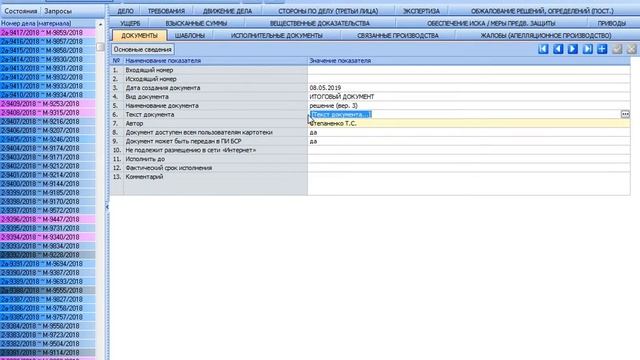Select case 2-9400/2018 in the list
The height and width of the screenshot is (360, 640).
48,184
